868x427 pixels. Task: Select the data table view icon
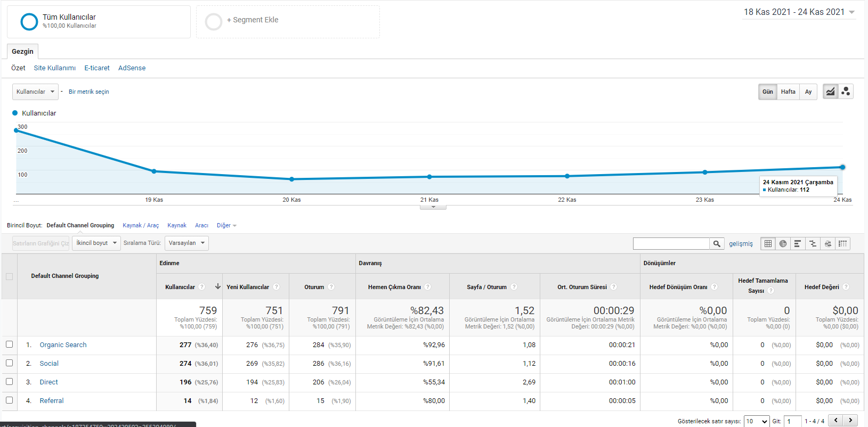(x=768, y=243)
